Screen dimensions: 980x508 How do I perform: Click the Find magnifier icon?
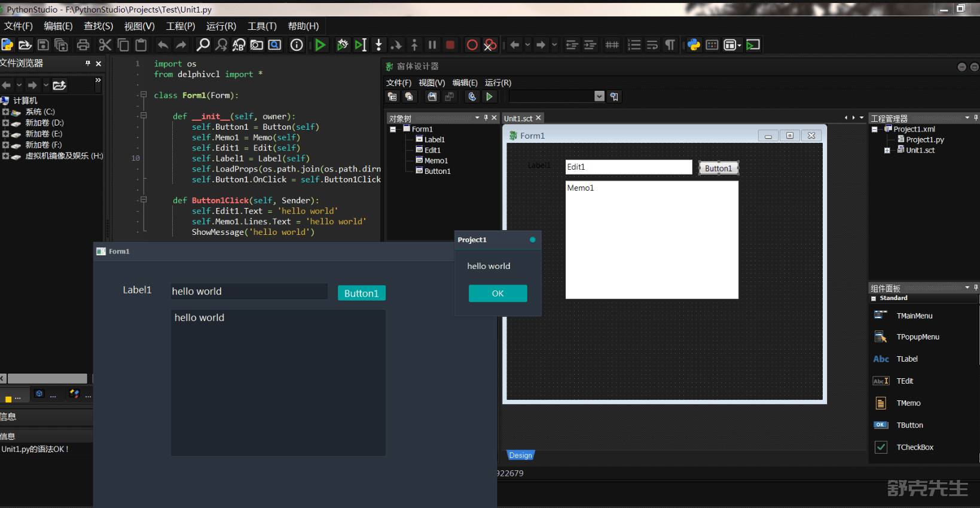pyautogui.click(x=203, y=45)
